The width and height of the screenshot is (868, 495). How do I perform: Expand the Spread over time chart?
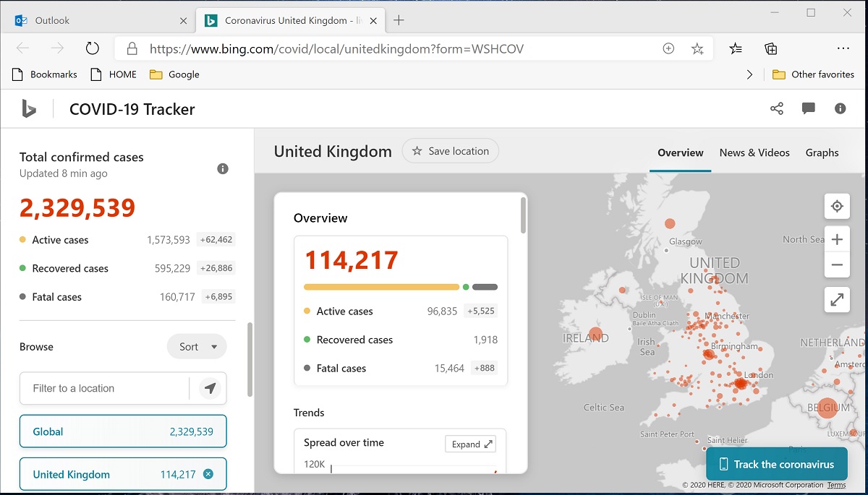pyautogui.click(x=470, y=444)
